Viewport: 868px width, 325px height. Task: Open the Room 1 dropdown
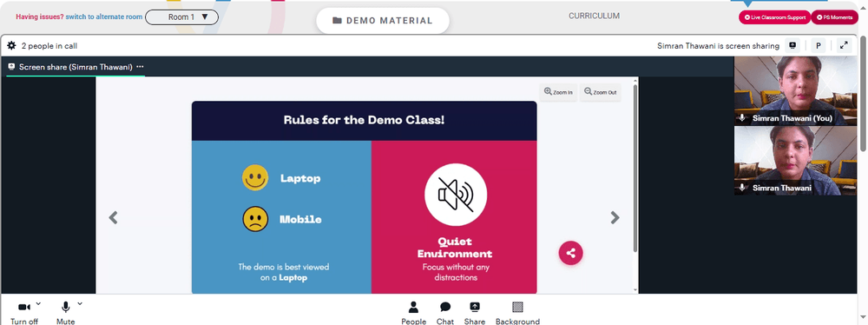(x=181, y=17)
